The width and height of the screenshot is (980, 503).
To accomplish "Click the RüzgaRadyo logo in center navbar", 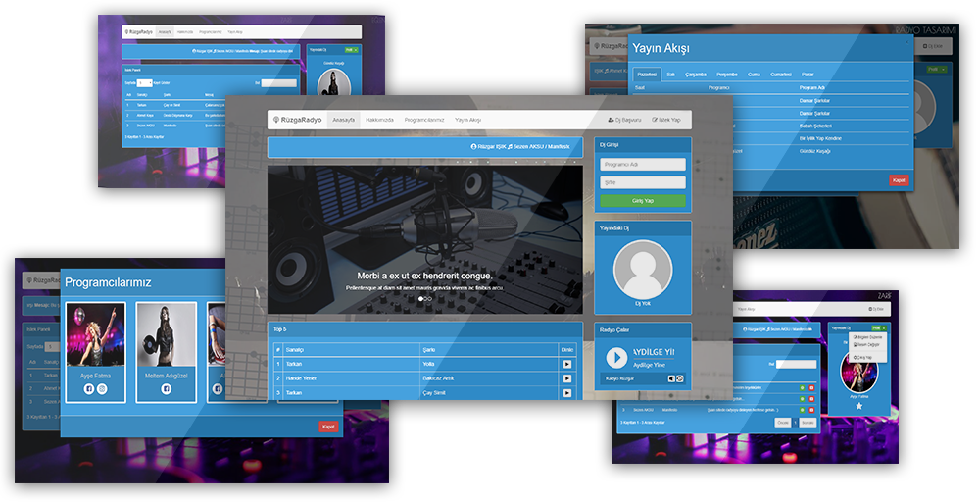I will point(298,120).
